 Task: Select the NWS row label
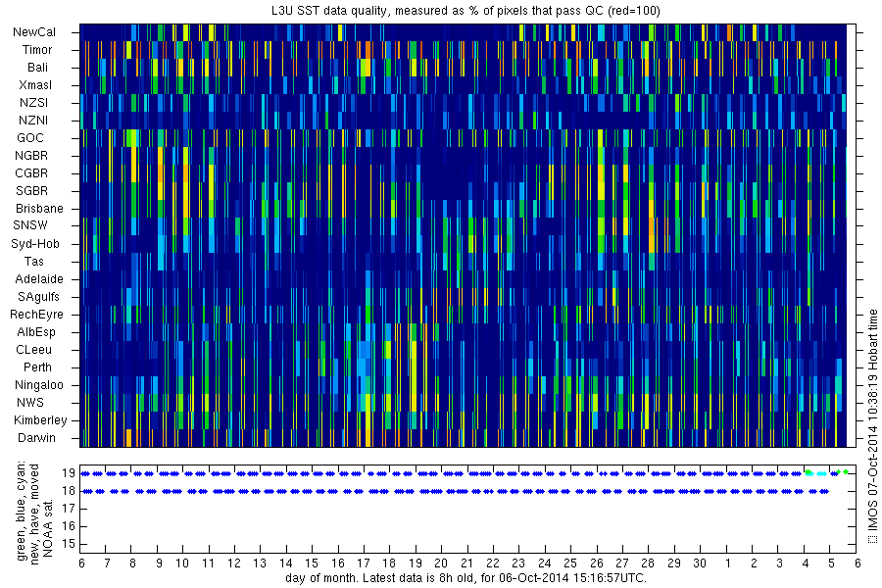[x=30, y=403]
